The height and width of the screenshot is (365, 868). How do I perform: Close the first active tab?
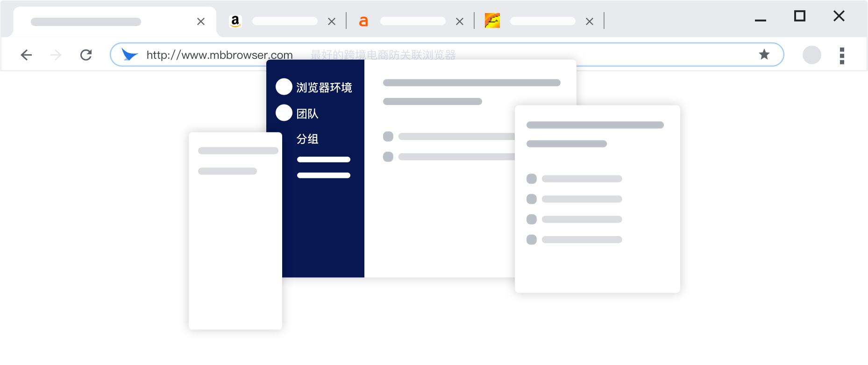(x=201, y=21)
